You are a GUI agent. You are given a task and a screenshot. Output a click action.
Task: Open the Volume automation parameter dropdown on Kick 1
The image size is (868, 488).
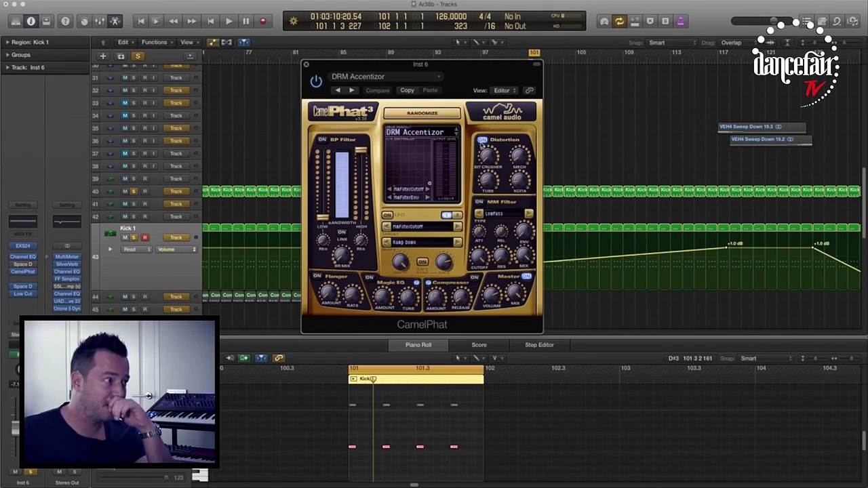176,249
